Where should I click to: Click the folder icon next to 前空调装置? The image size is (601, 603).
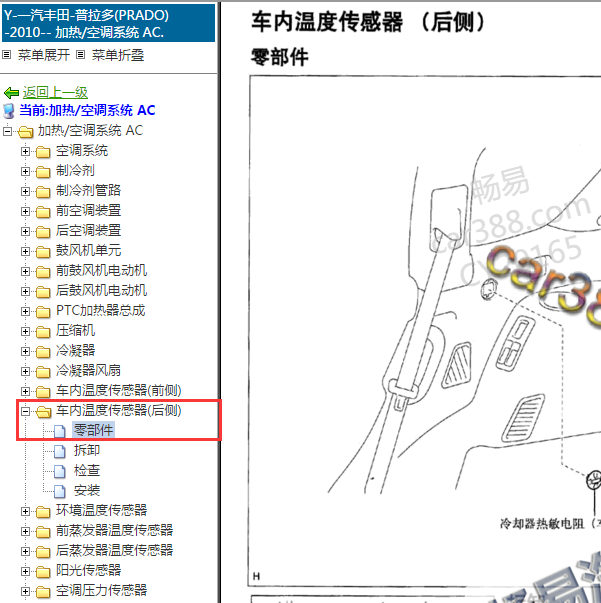(43, 212)
